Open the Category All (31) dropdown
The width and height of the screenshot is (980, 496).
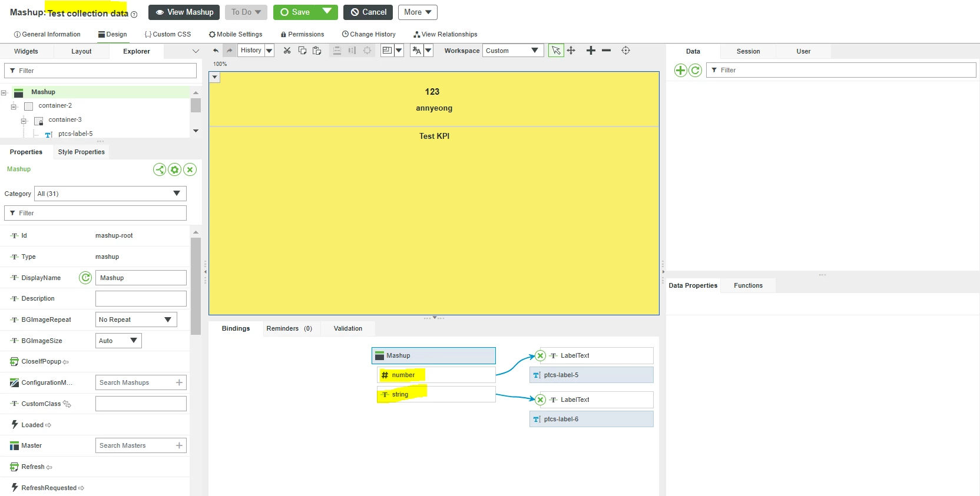click(x=110, y=194)
